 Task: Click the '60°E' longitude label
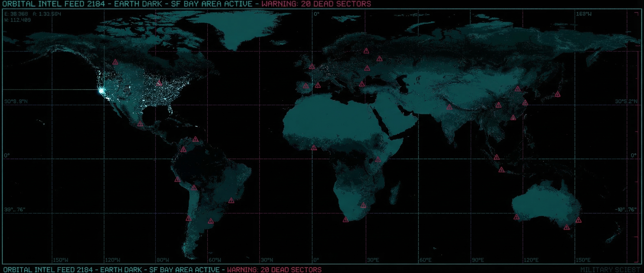tap(425, 260)
